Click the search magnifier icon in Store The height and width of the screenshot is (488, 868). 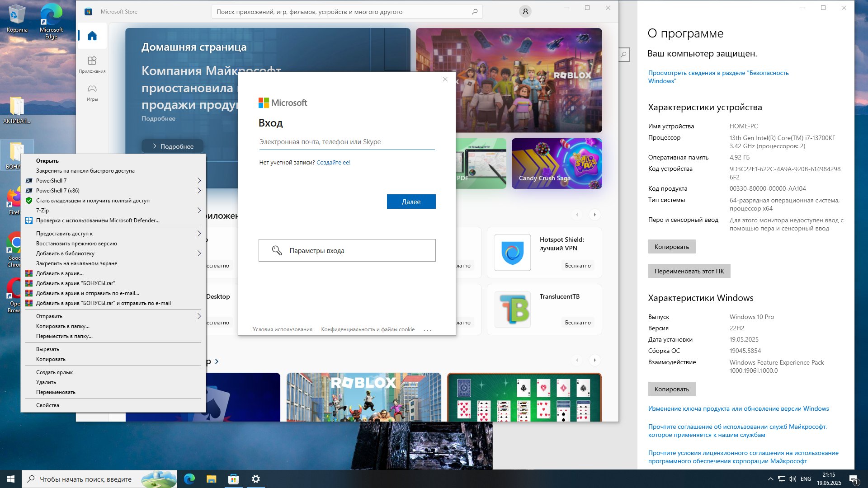pyautogui.click(x=474, y=12)
